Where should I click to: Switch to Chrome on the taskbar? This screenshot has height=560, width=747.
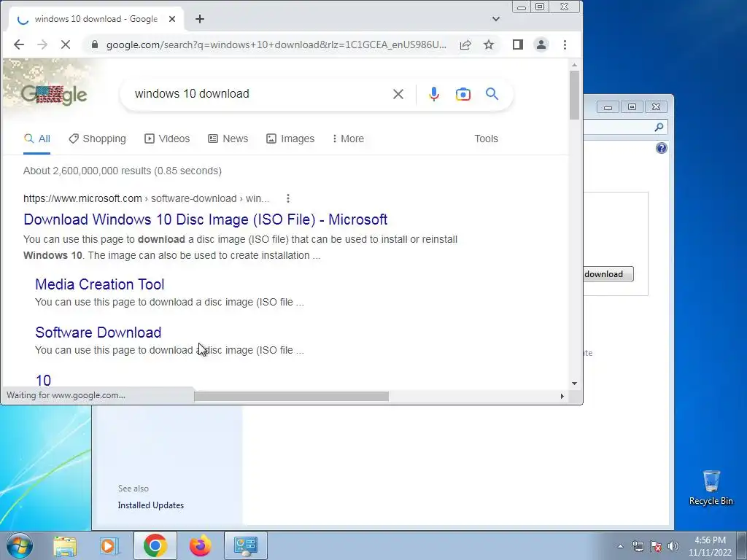(155, 545)
